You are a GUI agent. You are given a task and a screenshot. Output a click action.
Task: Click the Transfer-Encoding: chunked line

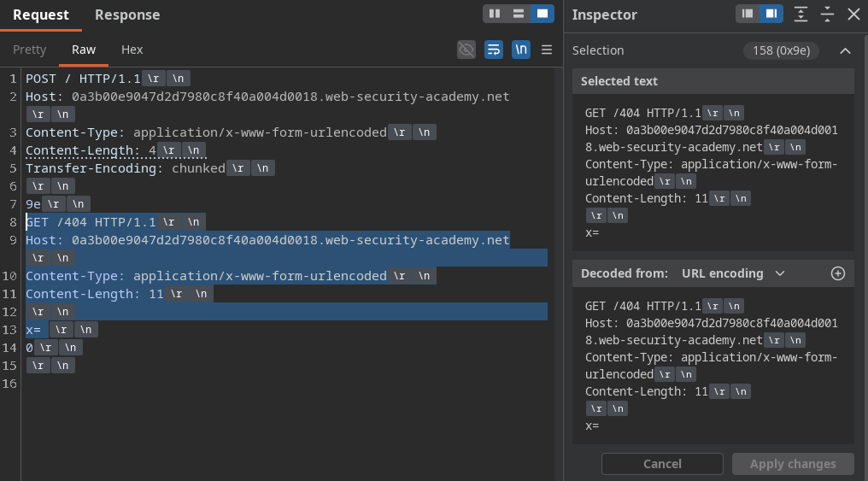tap(125, 168)
